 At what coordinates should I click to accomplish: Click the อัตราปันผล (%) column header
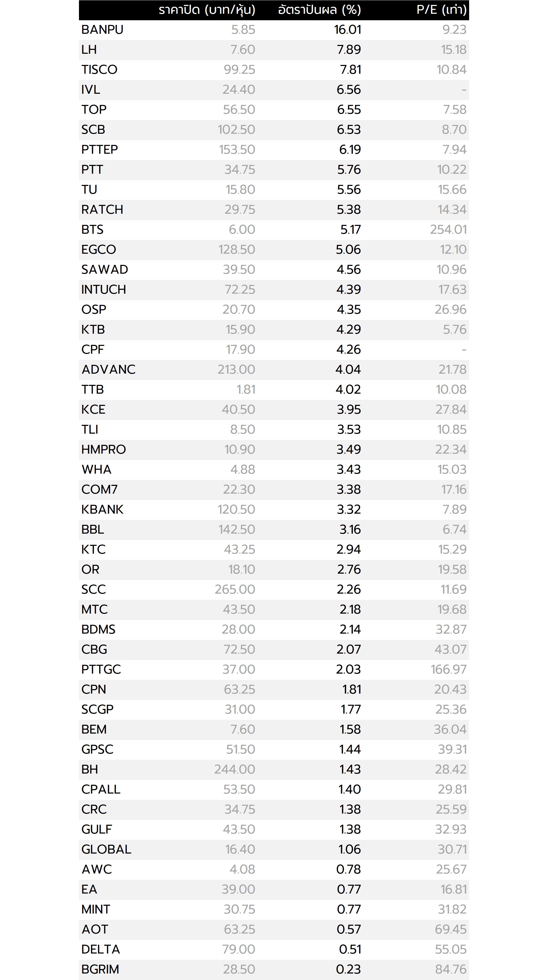pos(319,10)
